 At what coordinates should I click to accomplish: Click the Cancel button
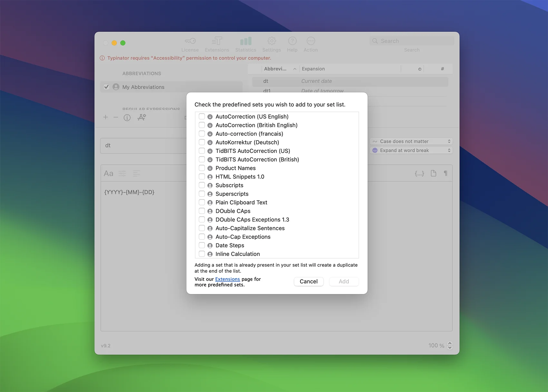(308, 281)
